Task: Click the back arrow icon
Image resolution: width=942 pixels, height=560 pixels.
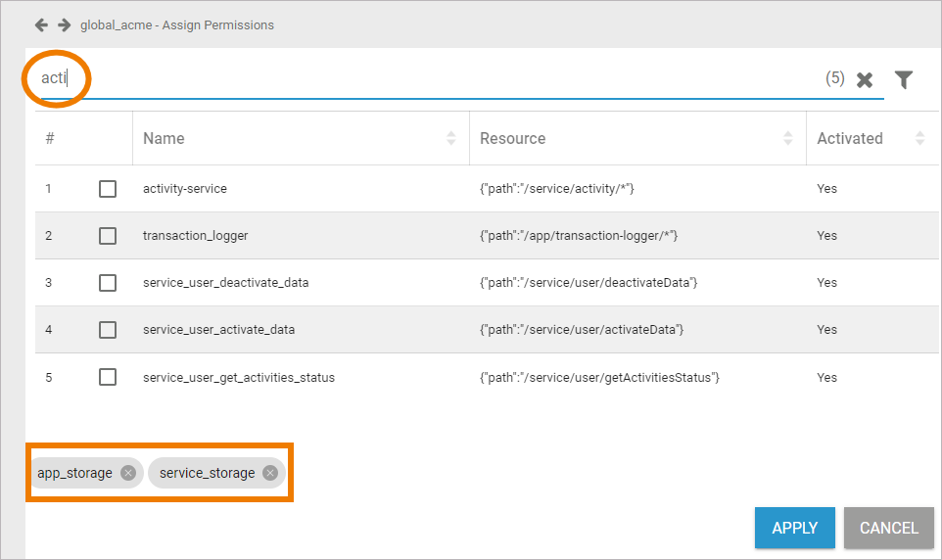Action: click(41, 24)
